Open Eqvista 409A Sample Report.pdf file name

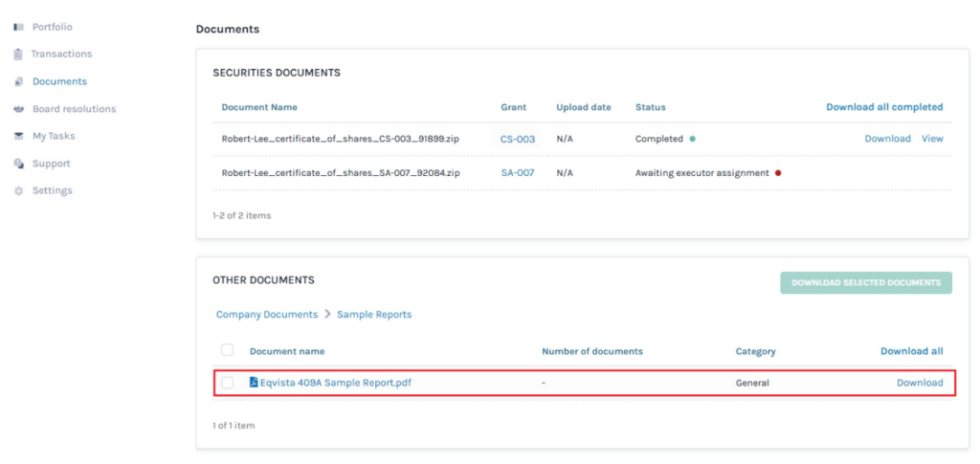335,383
